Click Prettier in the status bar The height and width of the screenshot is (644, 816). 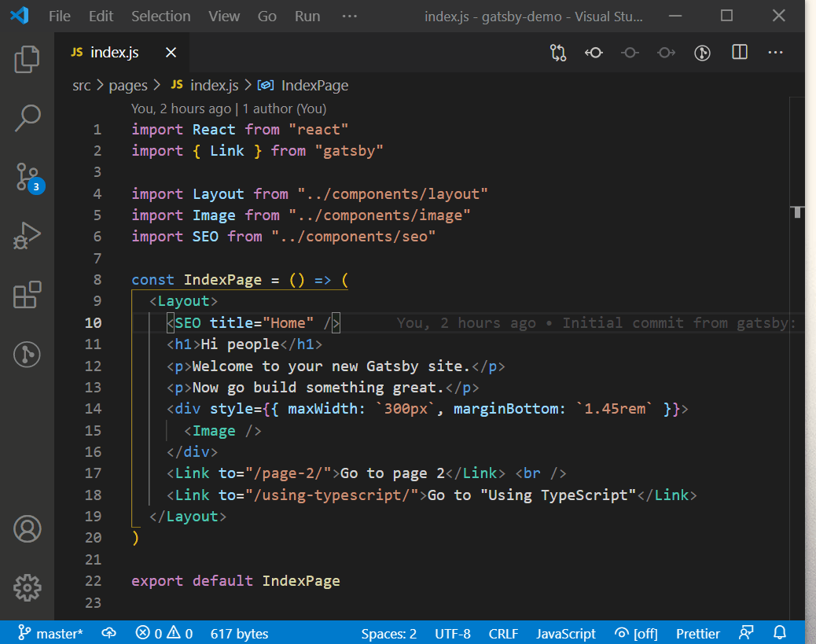697,633
